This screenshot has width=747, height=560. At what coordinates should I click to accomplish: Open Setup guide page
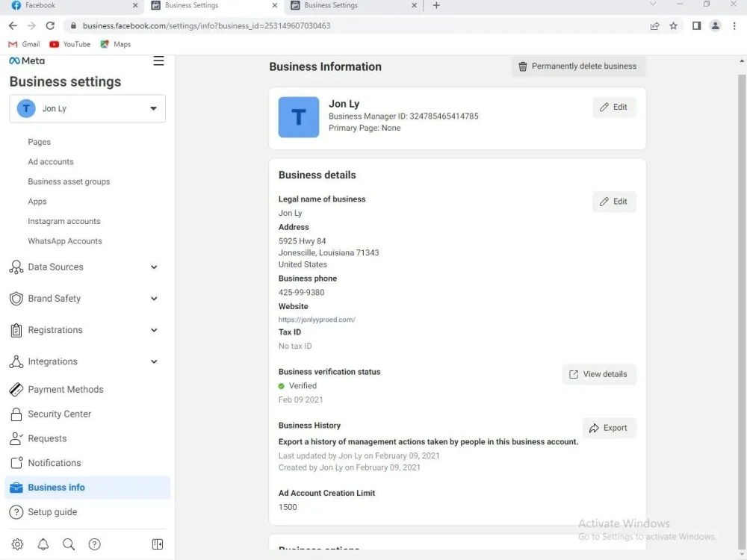click(x=52, y=512)
